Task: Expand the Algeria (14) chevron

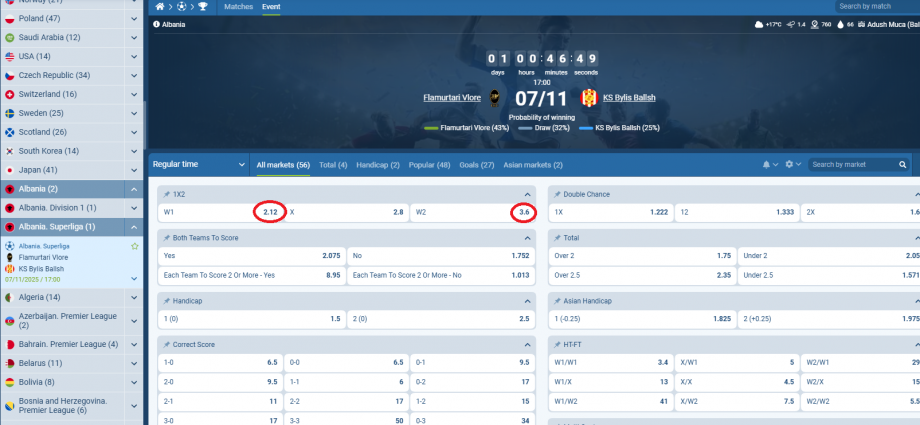Action: click(x=134, y=298)
